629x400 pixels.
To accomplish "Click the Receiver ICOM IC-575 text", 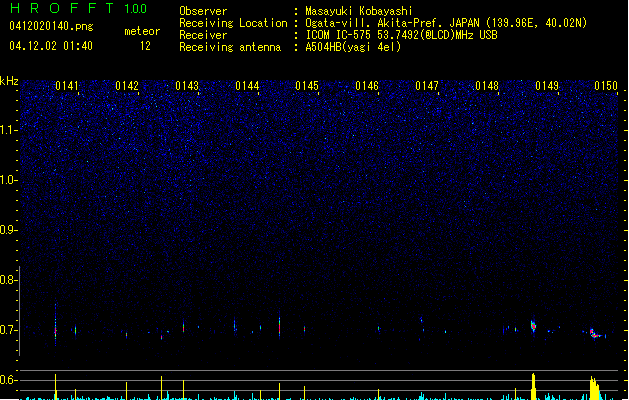I will coord(402,35).
